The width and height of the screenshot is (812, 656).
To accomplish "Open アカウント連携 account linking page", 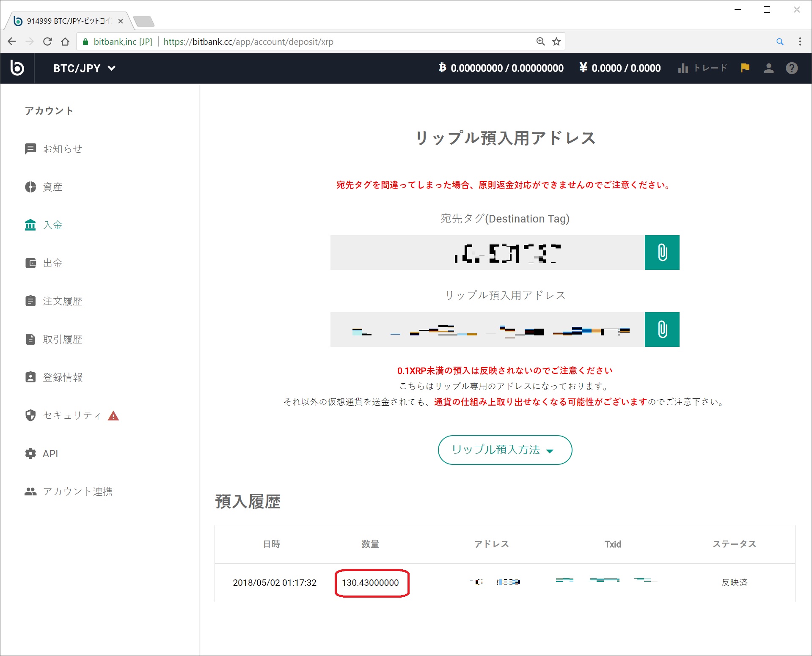I will 77,491.
